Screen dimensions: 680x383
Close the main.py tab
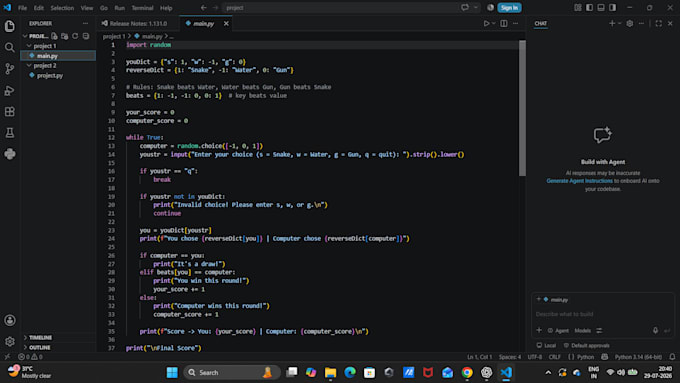tap(226, 23)
